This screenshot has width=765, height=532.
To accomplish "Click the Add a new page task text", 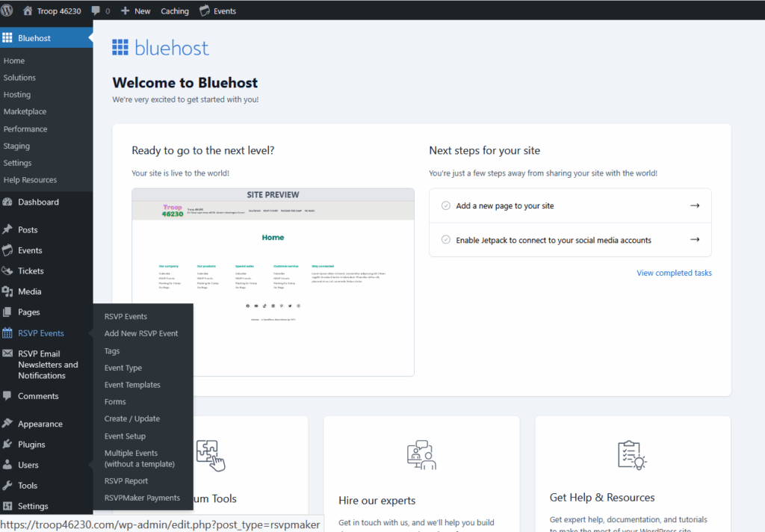I will point(505,205).
